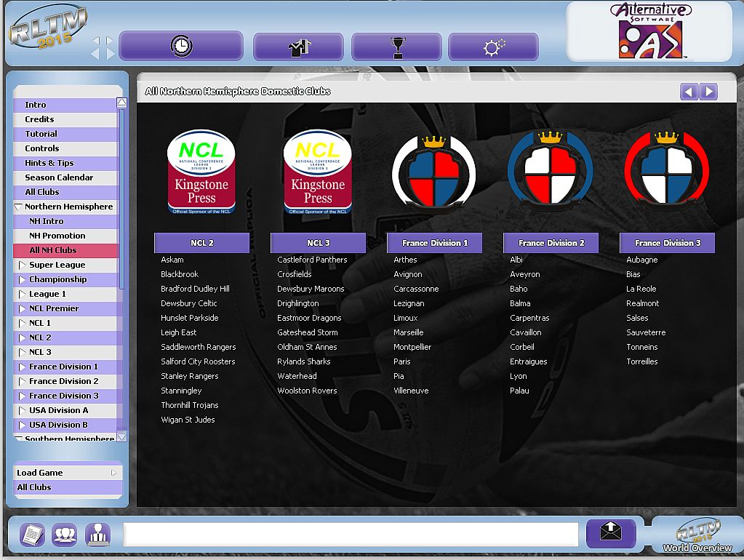Expand the USA Division B tree node
Viewport: 744px width, 560px height.
22,425
